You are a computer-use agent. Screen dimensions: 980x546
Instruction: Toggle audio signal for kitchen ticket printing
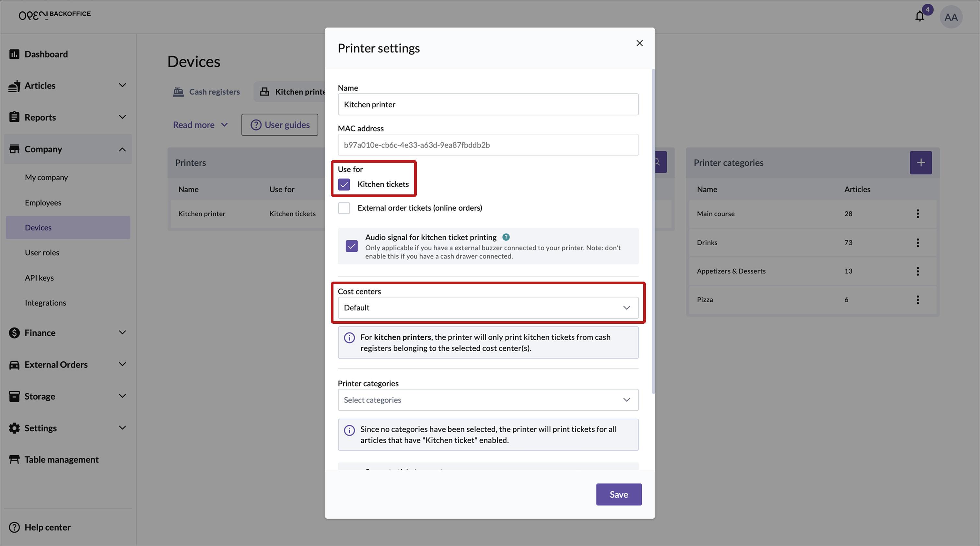click(x=352, y=246)
